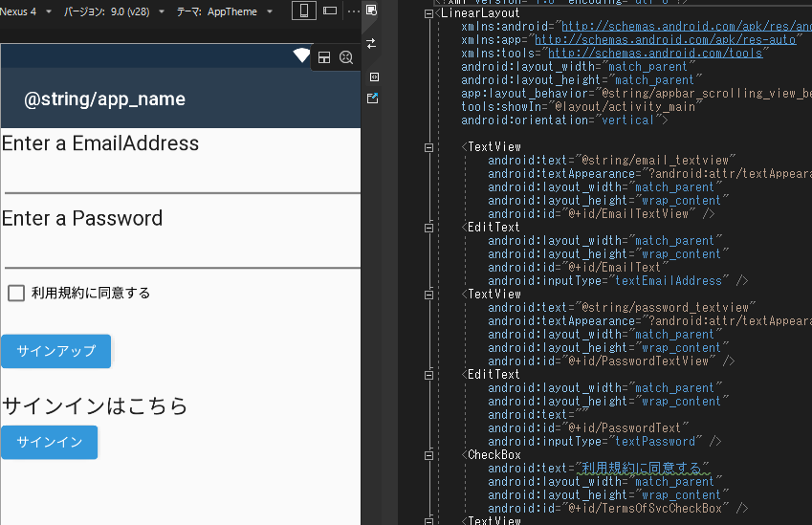The width and height of the screenshot is (812, 525).
Task: Open the Nexus 4 device dropdown
Action: (x=27, y=11)
